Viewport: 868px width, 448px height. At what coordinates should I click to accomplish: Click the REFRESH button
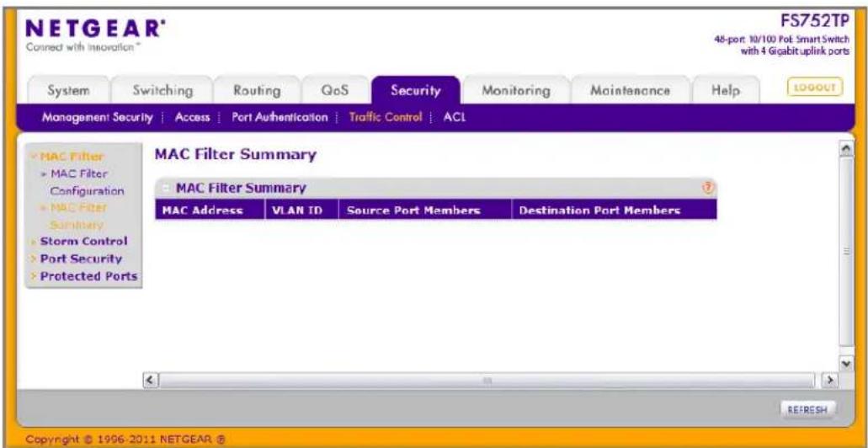pyautogui.click(x=807, y=410)
